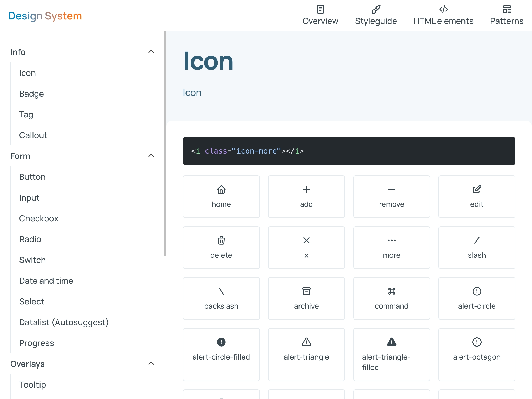The width and height of the screenshot is (532, 399).
Task: Click the Patterns layout icon
Action: [507, 9]
